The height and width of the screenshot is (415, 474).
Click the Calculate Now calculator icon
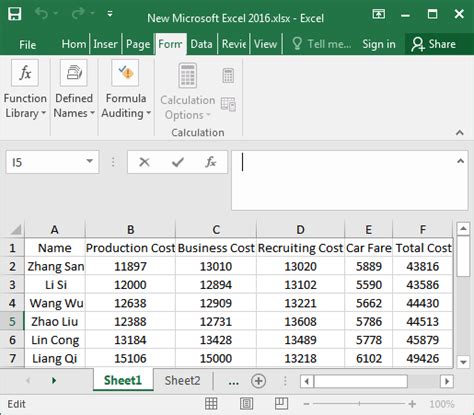pos(228,76)
